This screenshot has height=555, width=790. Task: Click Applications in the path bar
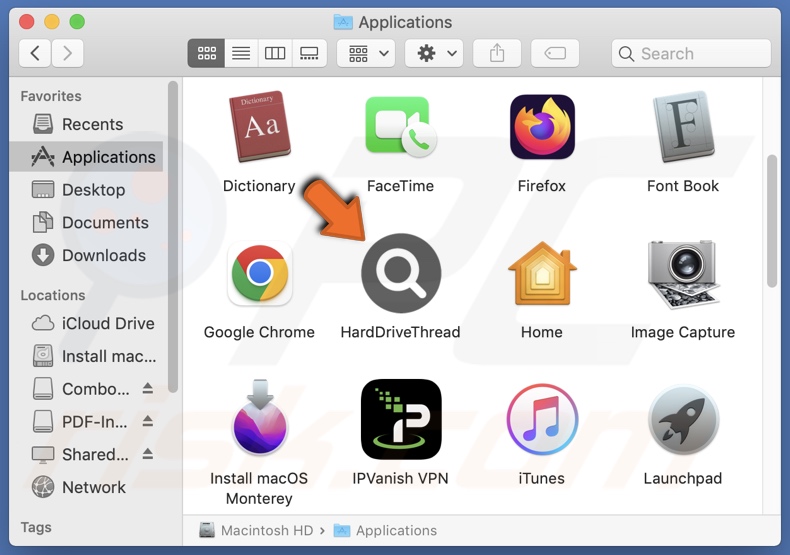(385, 530)
